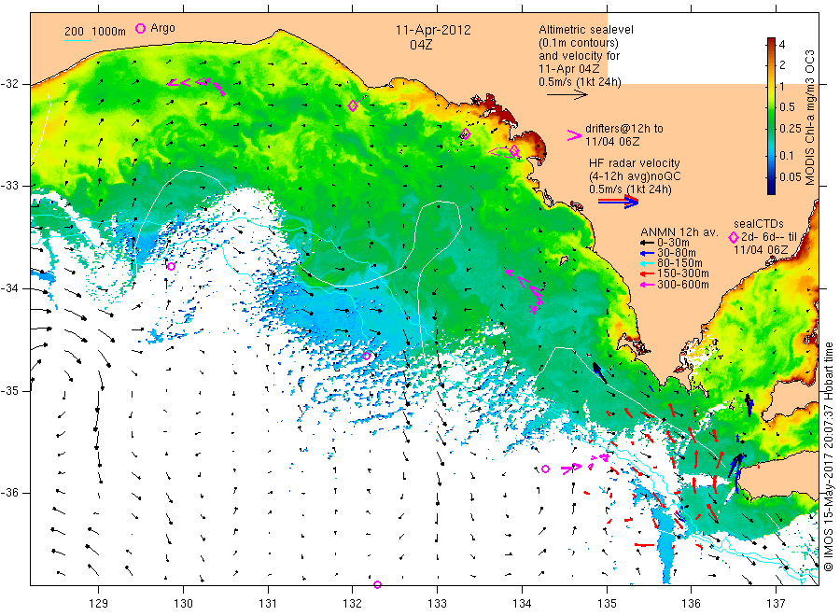Select Argo float circle on bottom axis near 132.3E
Image resolution: width=840 pixels, height=616 pixels.
[x=377, y=584]
